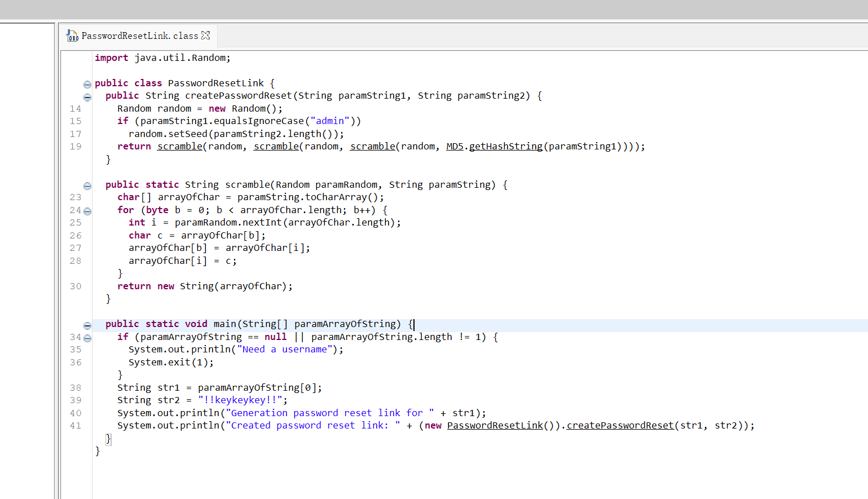Click the class file icon on the PasswordResetLink tab
Image resolution: width=868 pixels, height=499 pixels.
[72, 36]
